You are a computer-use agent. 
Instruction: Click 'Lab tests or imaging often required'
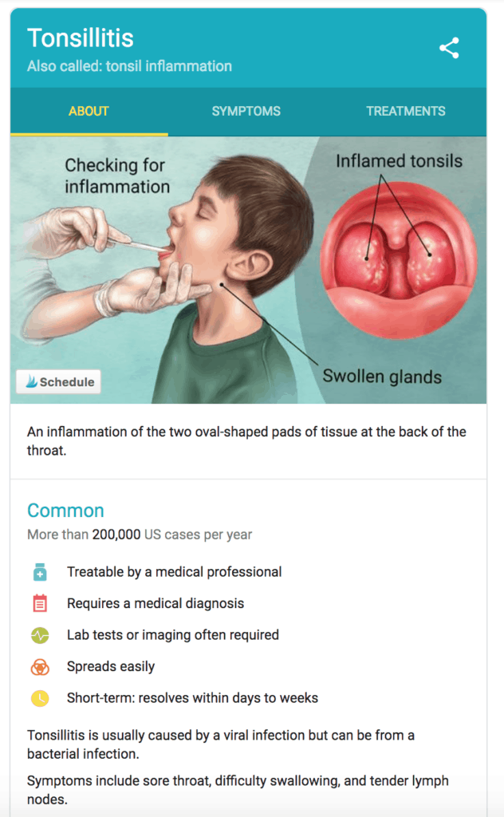[x=173, y=635]
